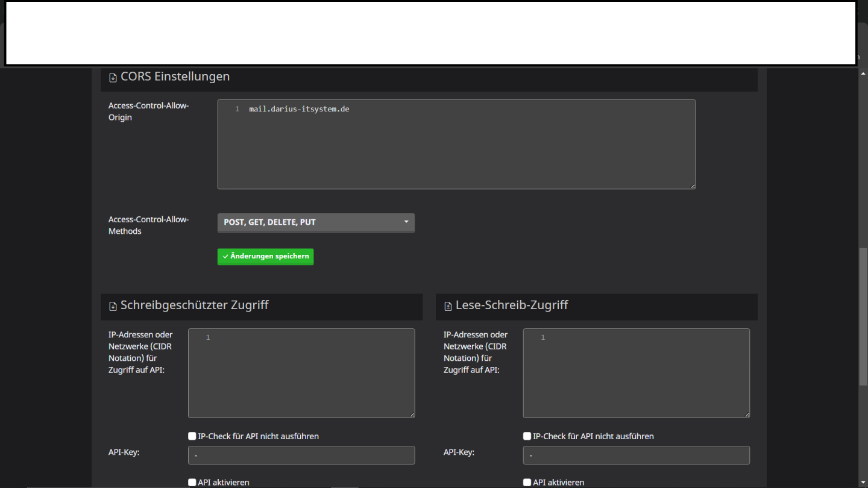Enable IP-Check skip for Lese-Schreib-Zugriff

coord(527,436)
